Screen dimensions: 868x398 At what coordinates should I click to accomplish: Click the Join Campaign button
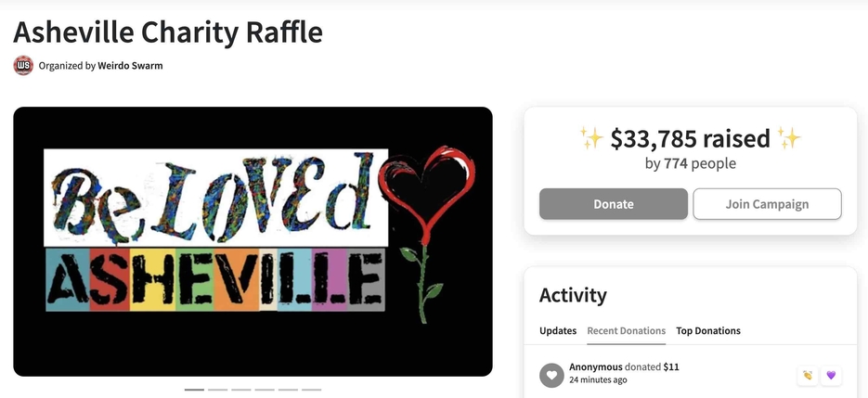[x=767, y=204]
